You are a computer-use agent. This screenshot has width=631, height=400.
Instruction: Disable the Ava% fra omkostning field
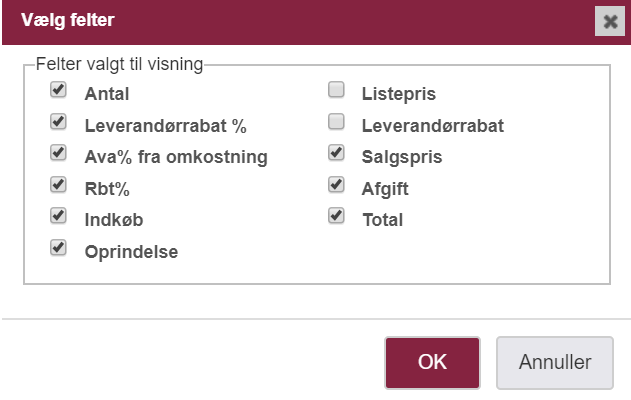58,153
